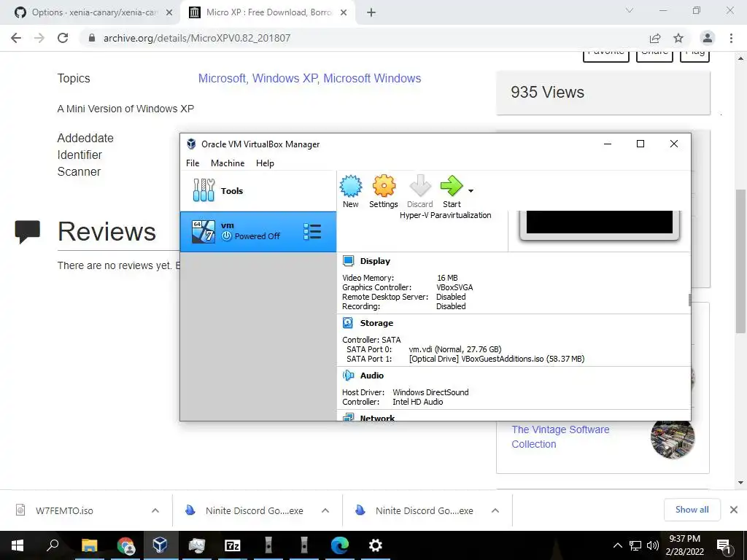Viewport: 747px width, 560px height.
Task: Open the vm machine tools list menu icon
Action: [x=312, y=231]
